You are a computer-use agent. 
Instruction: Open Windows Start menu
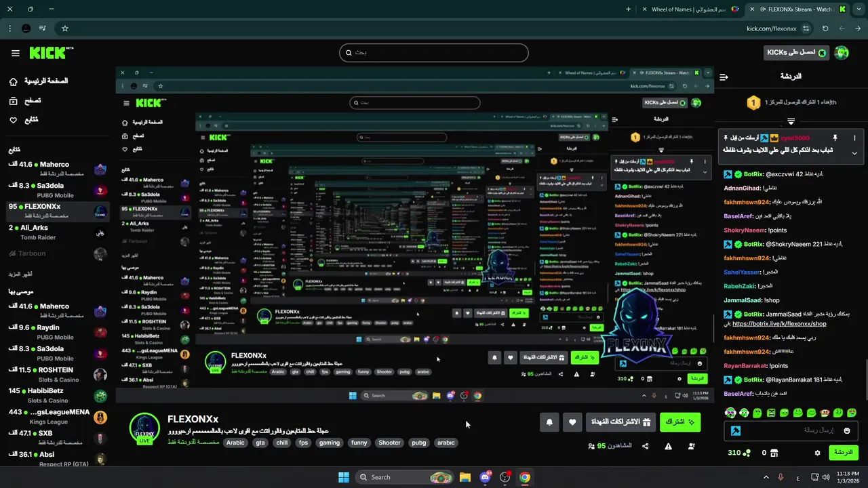pos(343,477)
